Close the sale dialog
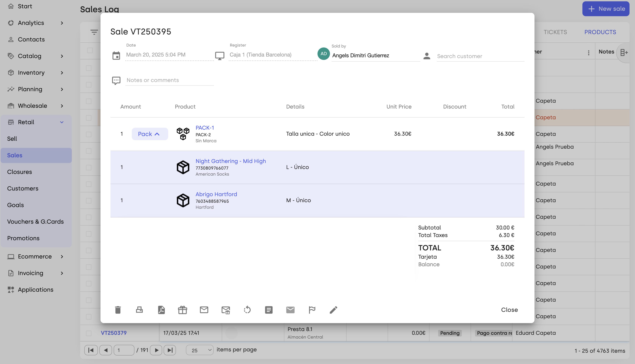The height and width of the screenshot is (364, 635). pos(509,310)
